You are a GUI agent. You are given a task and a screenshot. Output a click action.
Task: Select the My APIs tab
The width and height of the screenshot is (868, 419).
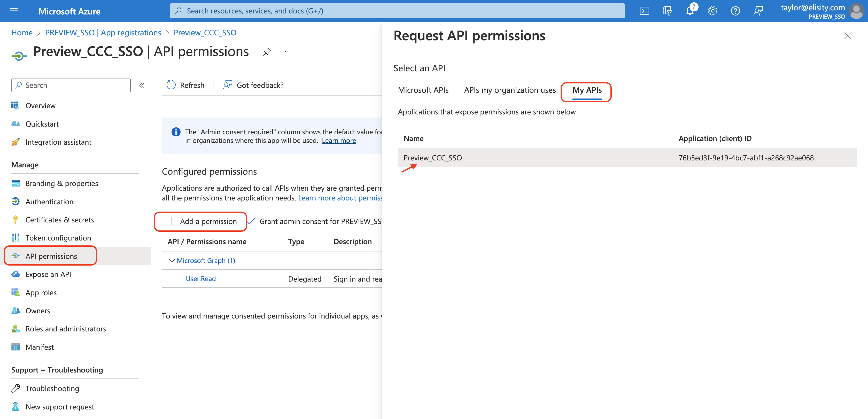click(x=587, y=90)
